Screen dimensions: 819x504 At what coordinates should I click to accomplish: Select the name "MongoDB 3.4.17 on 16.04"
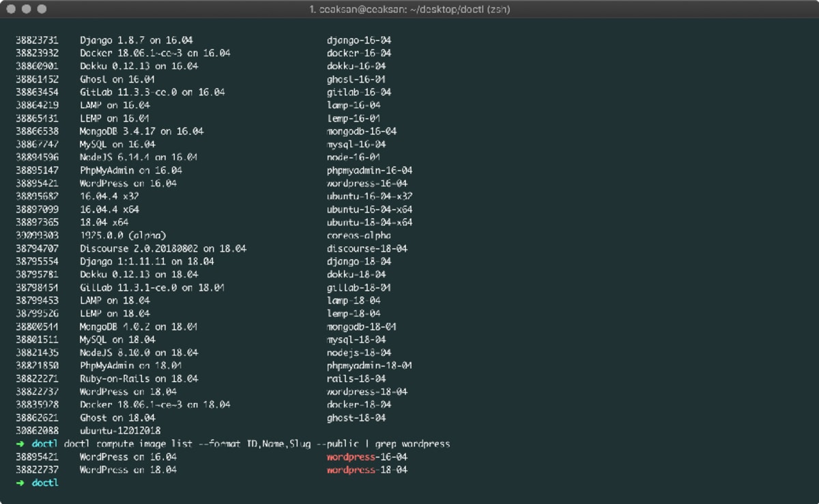[141, 131]
